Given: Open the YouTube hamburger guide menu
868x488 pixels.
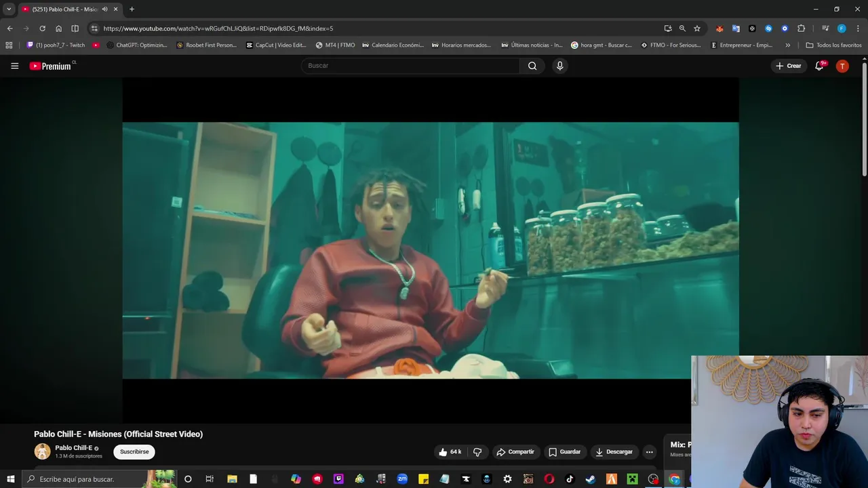Looking at the screenshot, I should (x=14, y=66).
